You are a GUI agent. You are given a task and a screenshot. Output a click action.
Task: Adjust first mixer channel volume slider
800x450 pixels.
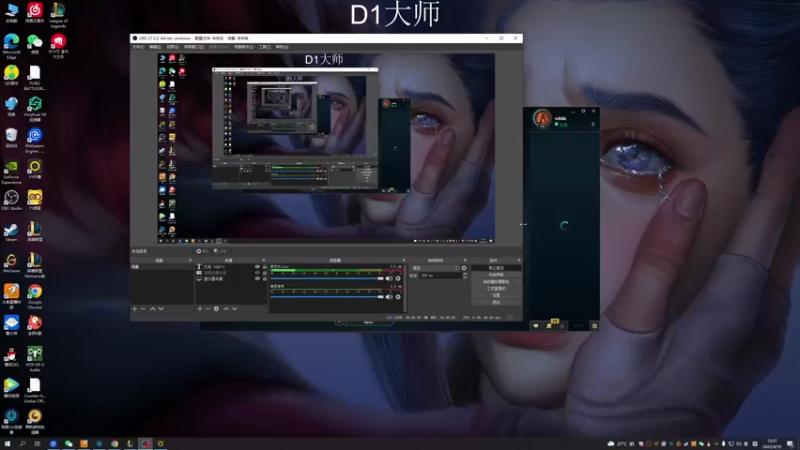coord(327,279)
